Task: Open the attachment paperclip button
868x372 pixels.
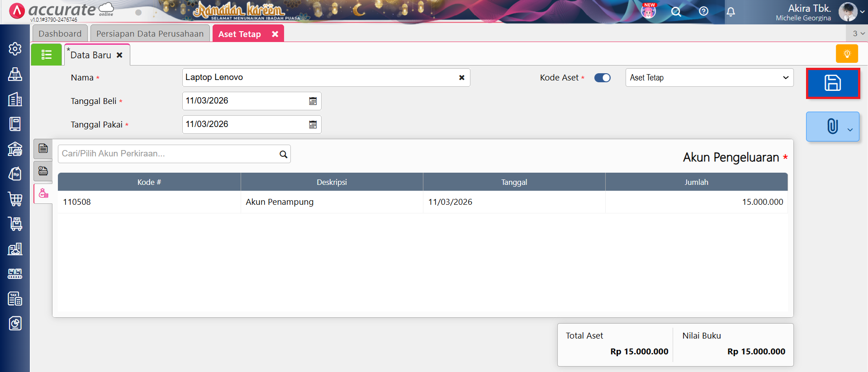Action: pos(832,127)
